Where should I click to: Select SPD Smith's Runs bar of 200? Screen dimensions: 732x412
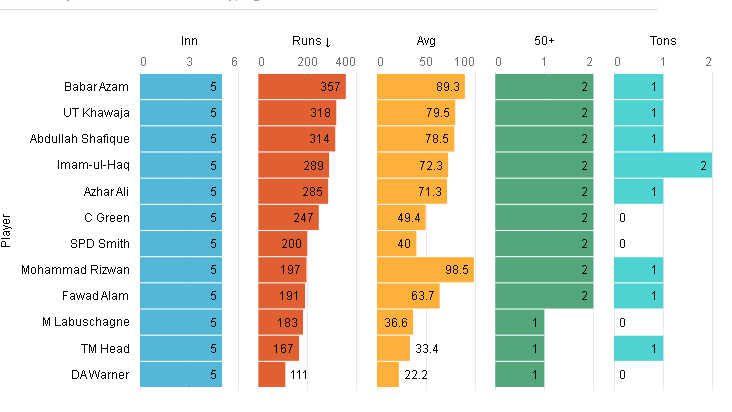pos(282,243)
